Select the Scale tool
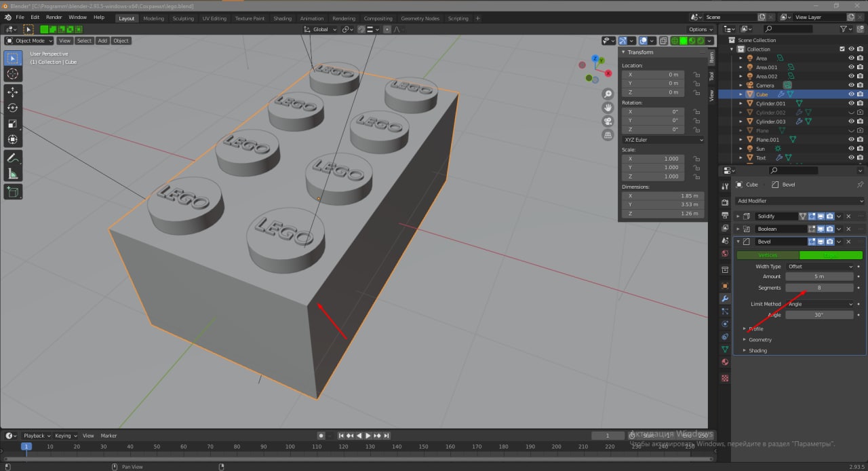This screenshot has height=471, width=868. click(x=13, y=124)
